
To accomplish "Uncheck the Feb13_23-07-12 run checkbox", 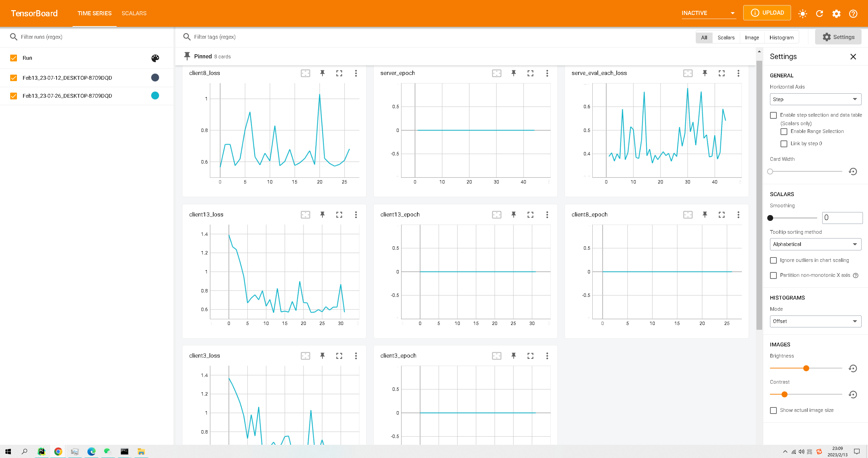I will point(14,78).
